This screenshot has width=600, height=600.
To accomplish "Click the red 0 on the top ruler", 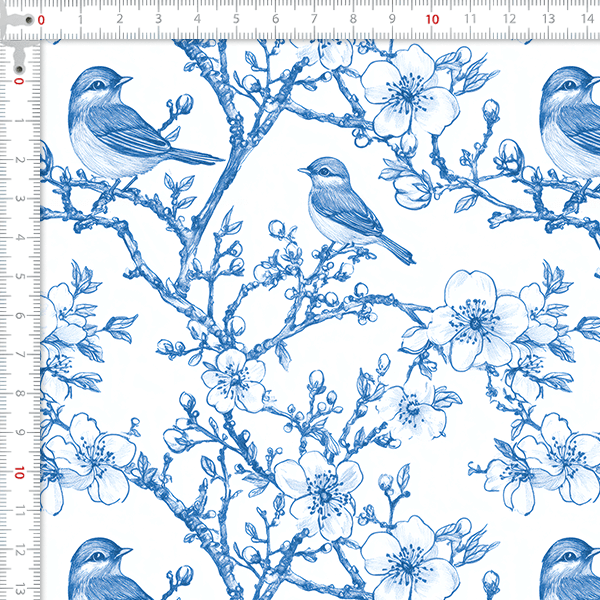I will click(x=41, y=18).
